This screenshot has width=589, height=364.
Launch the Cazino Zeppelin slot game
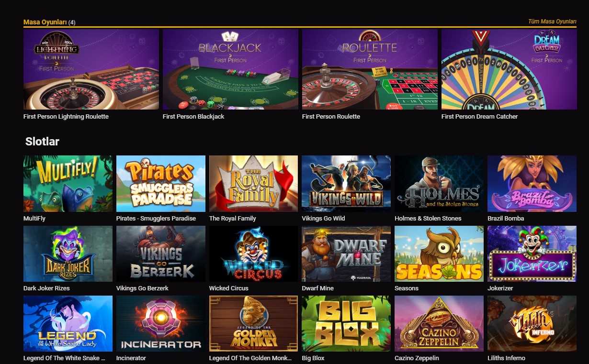(x=439, y=323)
